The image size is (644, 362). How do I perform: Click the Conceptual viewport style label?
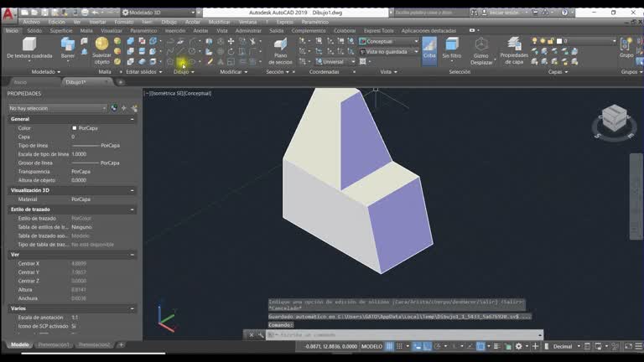pyautogui.click(x=197, y=93)
